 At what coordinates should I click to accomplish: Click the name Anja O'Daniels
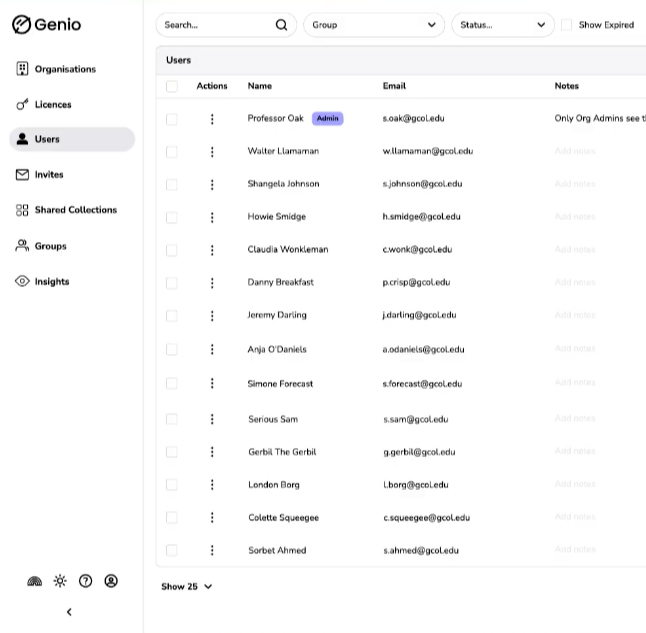(277, 349)
